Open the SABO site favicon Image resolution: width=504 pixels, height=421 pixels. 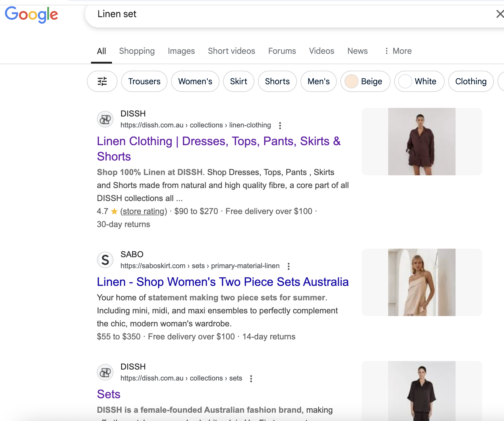(x=105, y=260)
